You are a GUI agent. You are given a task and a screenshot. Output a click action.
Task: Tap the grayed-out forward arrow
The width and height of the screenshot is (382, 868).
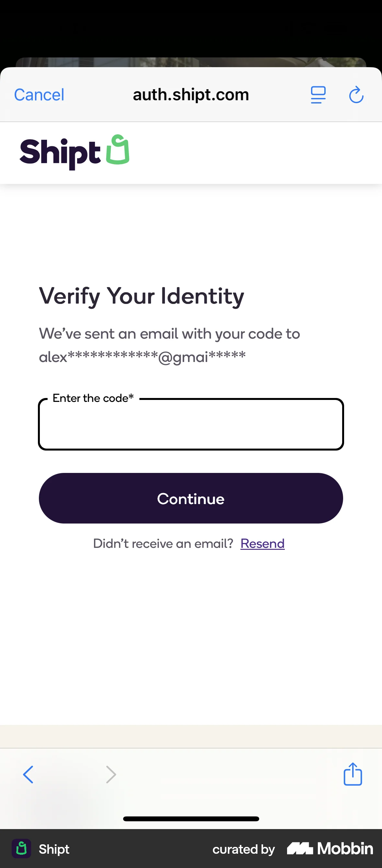click(111, 774)
